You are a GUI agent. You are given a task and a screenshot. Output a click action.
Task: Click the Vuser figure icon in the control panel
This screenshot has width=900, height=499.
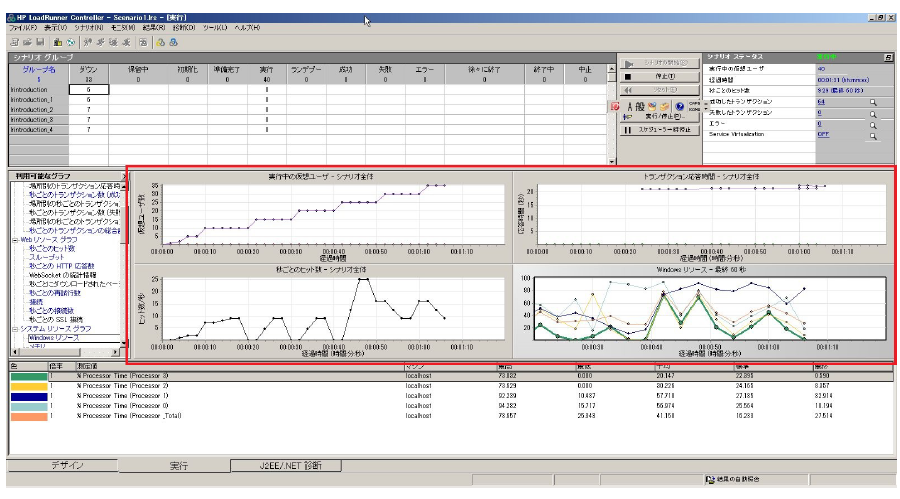click(x=631, y=106)
